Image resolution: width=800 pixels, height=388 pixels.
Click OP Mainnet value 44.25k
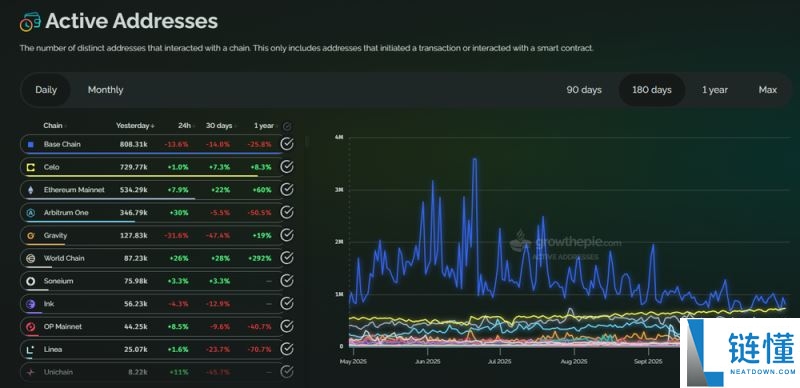[135, 327]
